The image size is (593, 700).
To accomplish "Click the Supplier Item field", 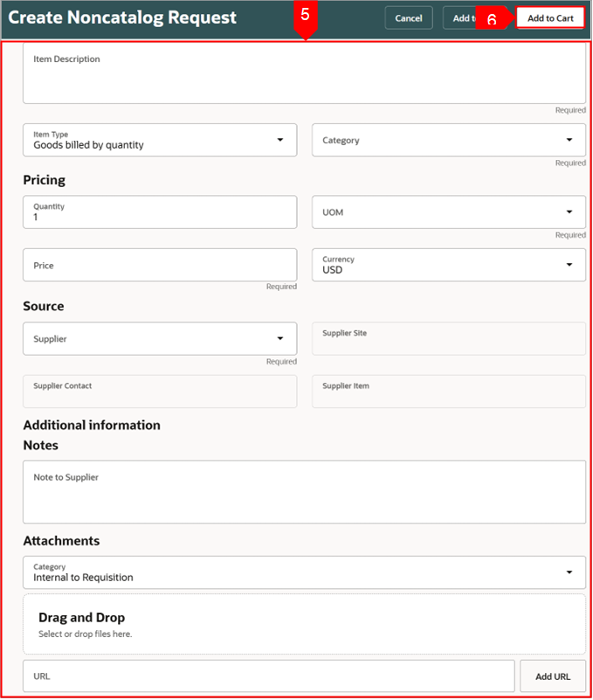I will 448,392.
